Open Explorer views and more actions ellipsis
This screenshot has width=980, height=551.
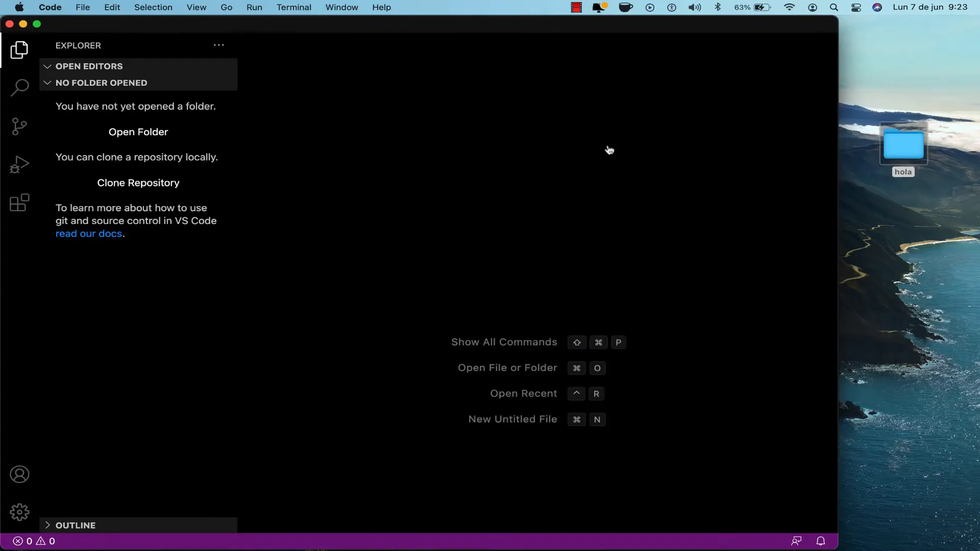coord(219,45)
